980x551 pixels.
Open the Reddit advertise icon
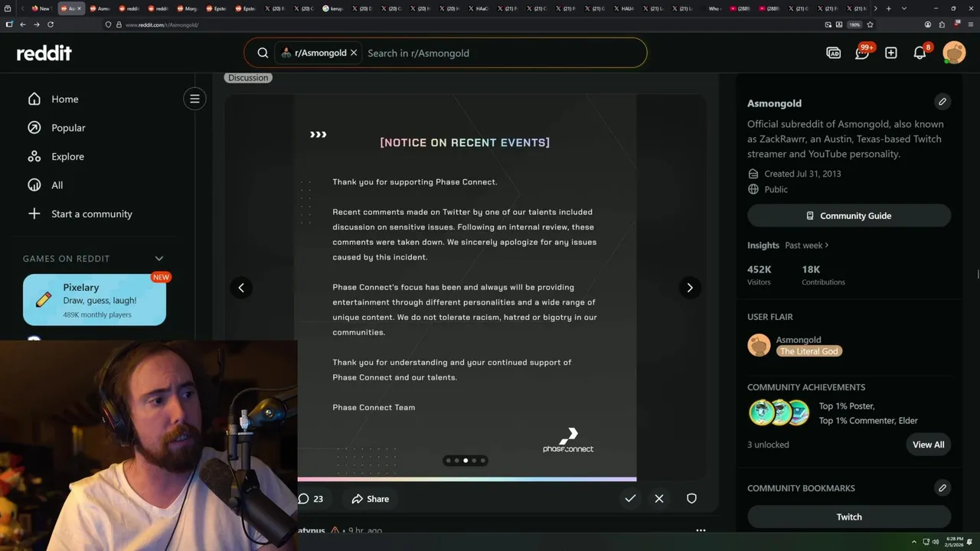(x=834, y=53)
